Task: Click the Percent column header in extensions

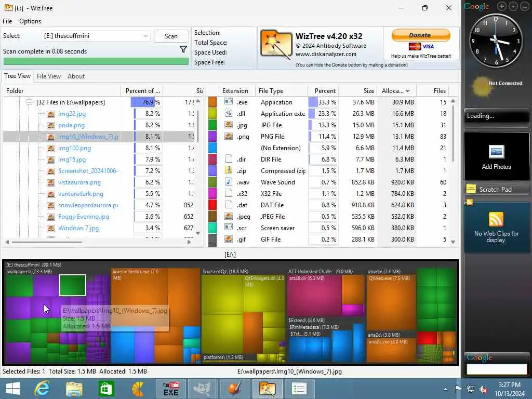Action: 323,90
